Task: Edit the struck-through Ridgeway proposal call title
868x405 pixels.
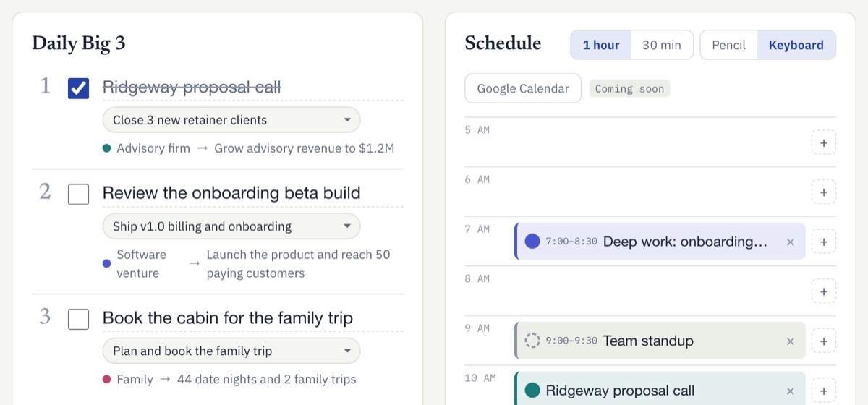Action: (x=253, y=88)
